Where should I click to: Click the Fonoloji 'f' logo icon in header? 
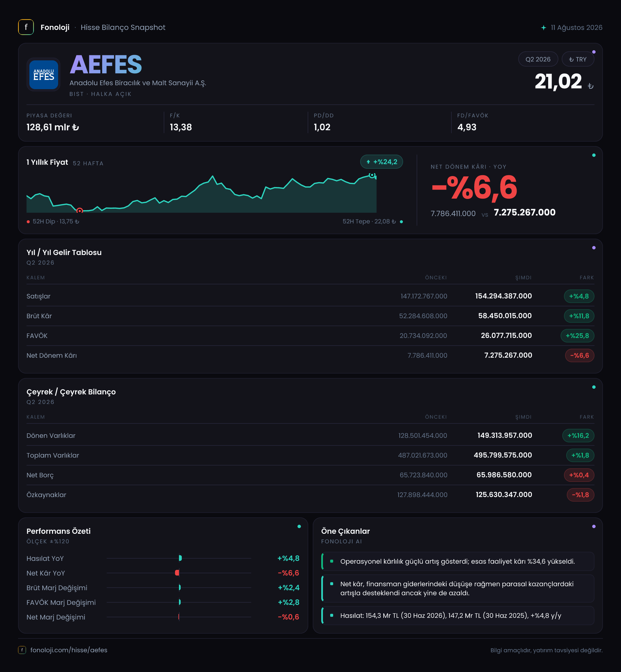(26, 27)
